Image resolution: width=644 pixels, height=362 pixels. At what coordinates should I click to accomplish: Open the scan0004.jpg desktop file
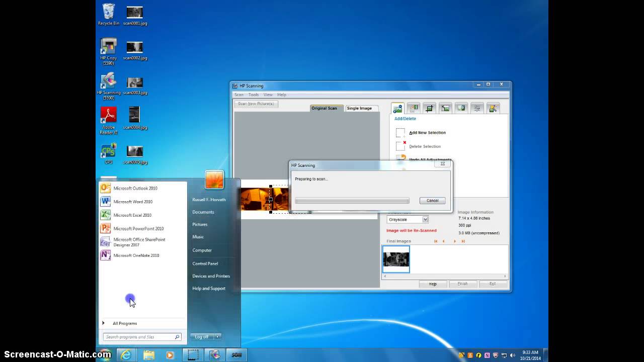[x=135, y=118]
